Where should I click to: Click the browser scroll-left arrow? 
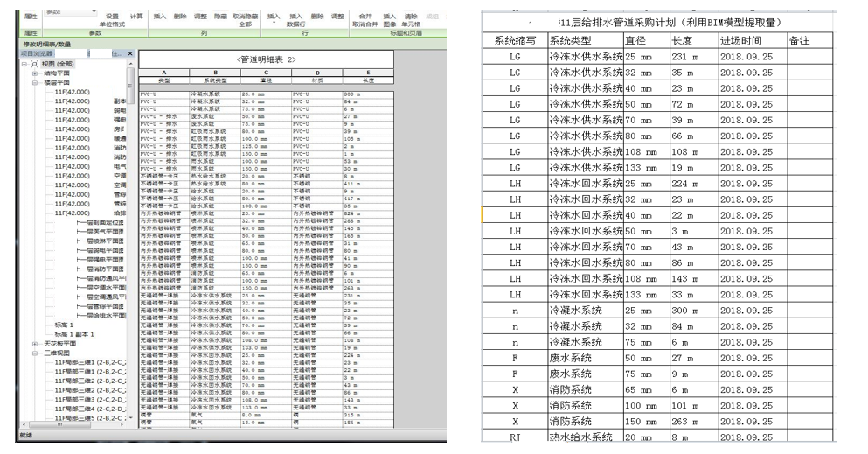click(24, 424)
